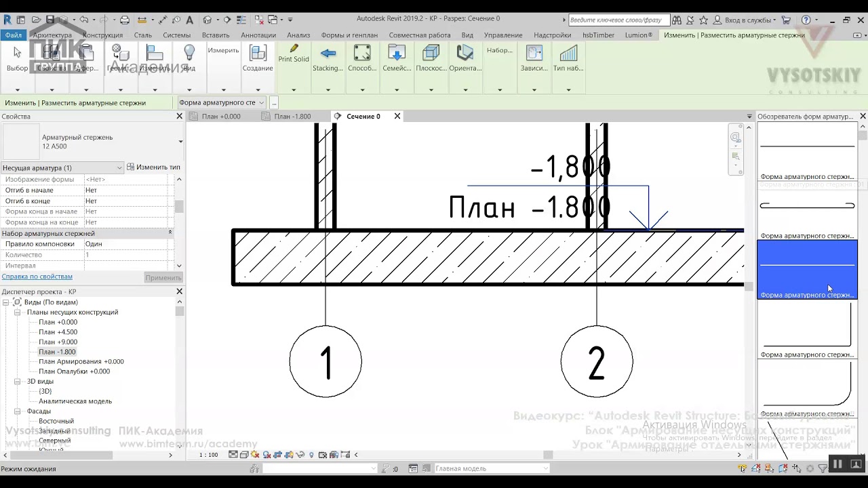Image resolution: width=868 pixels, height=488 pixels.
Task: Collapse the 3D виды tree node
Action: point(18,382)
